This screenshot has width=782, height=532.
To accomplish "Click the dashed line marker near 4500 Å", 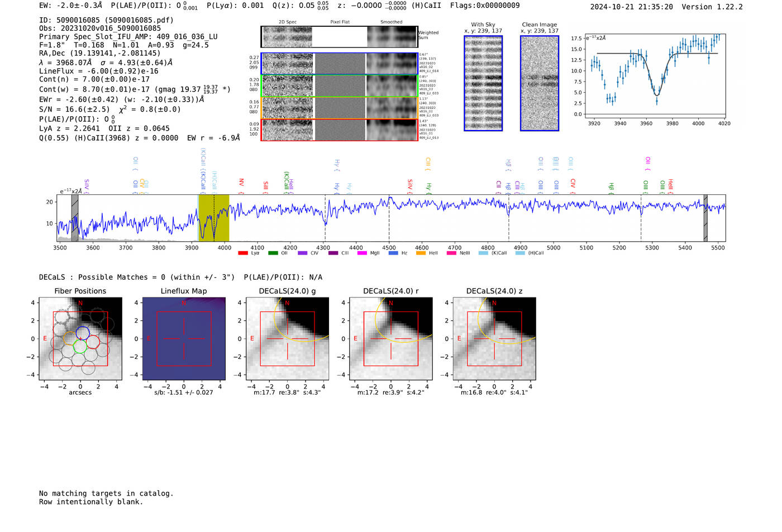I will tap(389, 218).
